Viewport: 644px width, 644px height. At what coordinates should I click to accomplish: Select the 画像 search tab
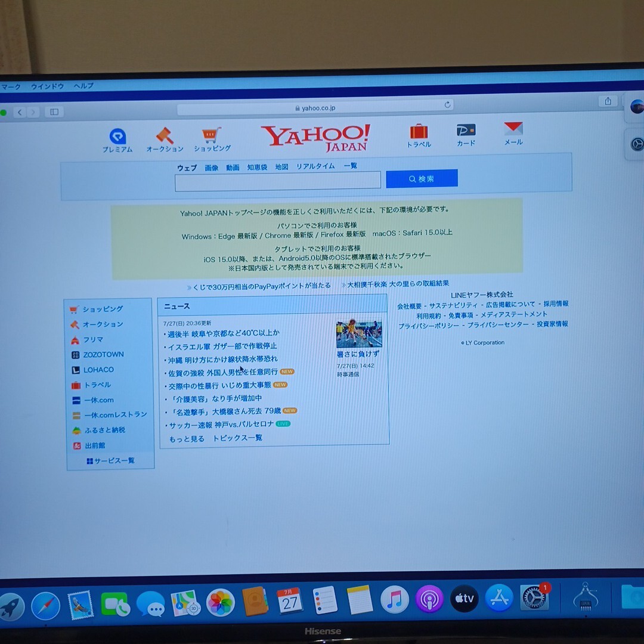click(212, 168)
